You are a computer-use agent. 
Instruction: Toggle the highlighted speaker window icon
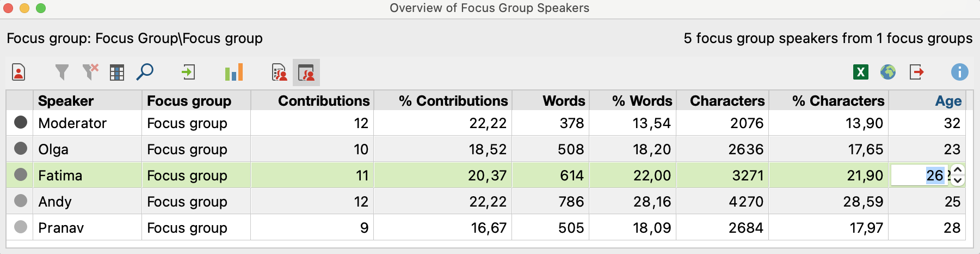pos(306,72)
